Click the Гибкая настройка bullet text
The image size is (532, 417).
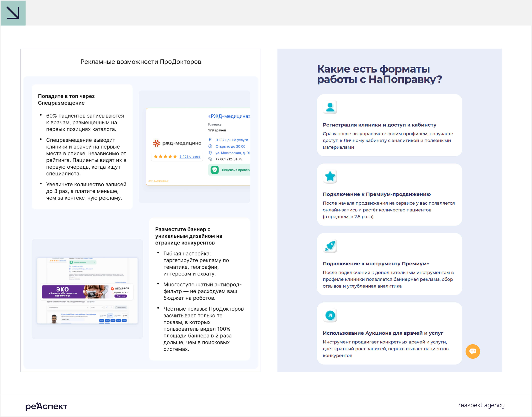point(196,264)
